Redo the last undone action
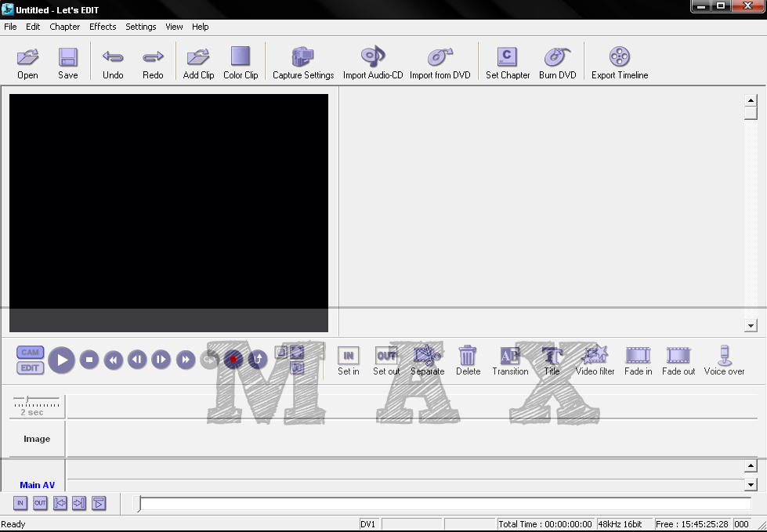 pos(153,63)
